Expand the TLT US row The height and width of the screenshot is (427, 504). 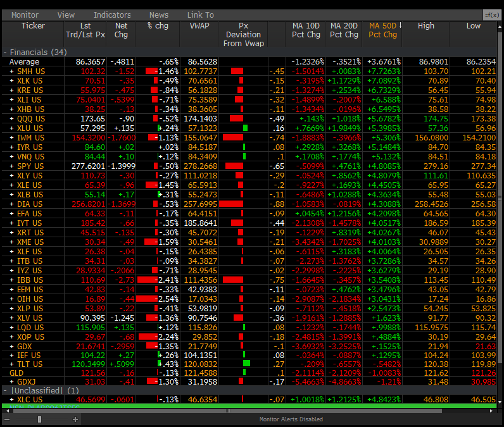point(12,364)
